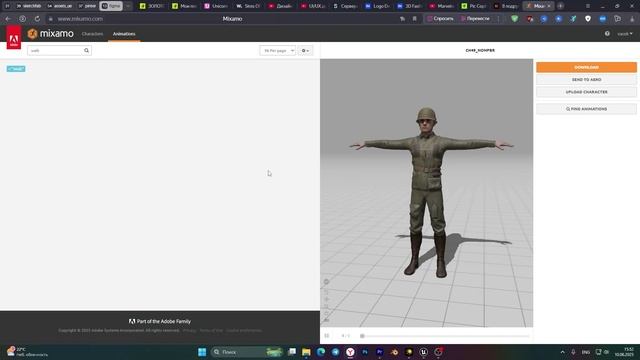The height and width of the screenshot is (360, 640).
Task: Click the white shield extension icon
Action: [x=588, y=19]
